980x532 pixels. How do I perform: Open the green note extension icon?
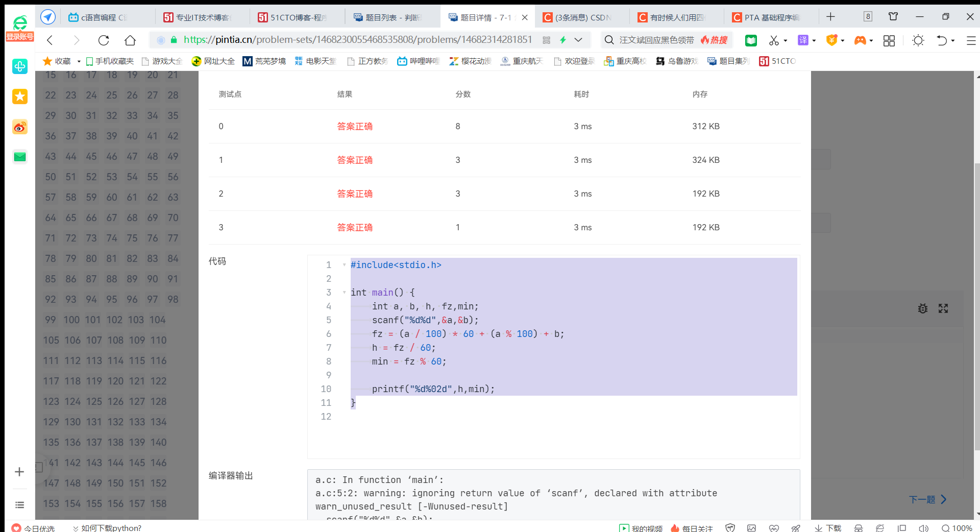coord(751,40)
